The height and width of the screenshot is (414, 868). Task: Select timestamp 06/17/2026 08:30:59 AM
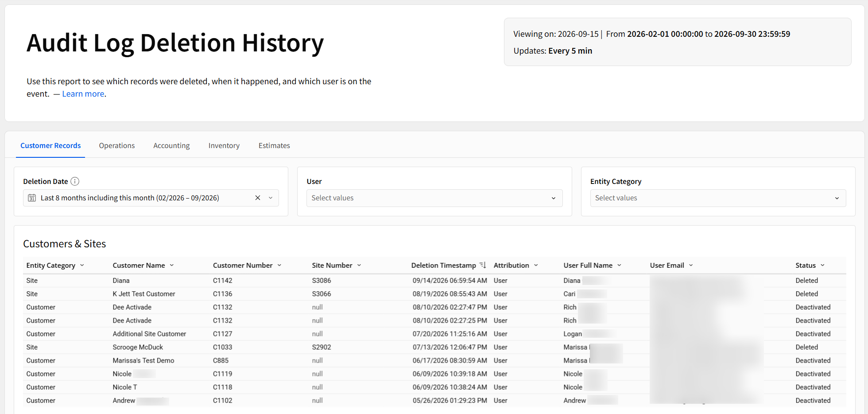449,360
